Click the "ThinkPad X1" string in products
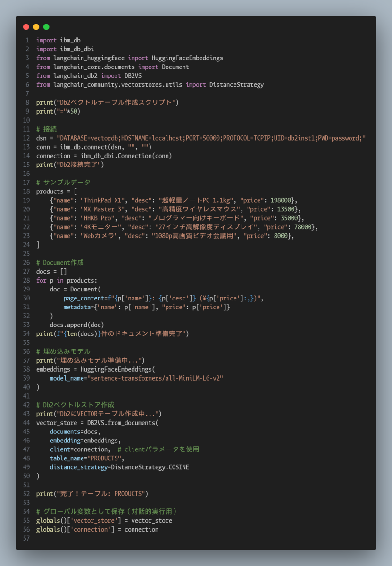Viewport: 392px width, 566px height. click(x=100, y=200)
